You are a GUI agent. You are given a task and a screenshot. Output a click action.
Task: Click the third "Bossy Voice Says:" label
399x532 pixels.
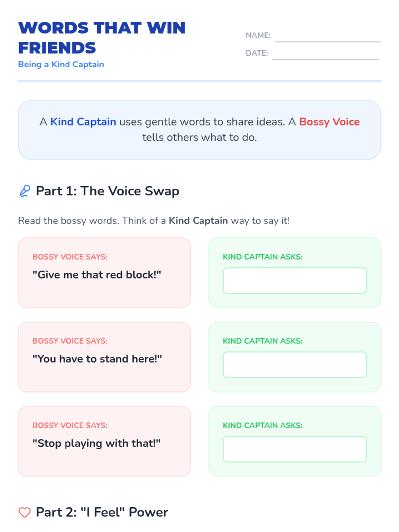click(70, 425)
